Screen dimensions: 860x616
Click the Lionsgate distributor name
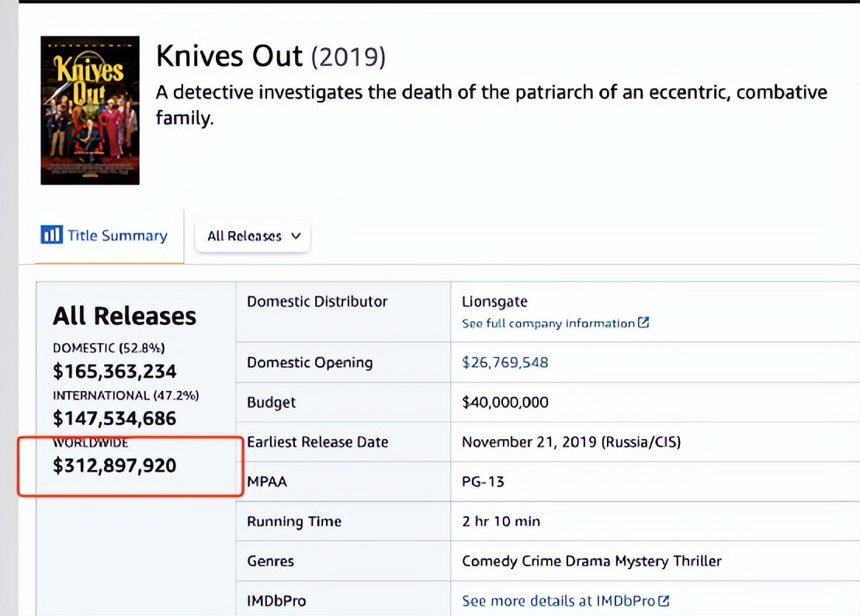[x=496, y=302]
